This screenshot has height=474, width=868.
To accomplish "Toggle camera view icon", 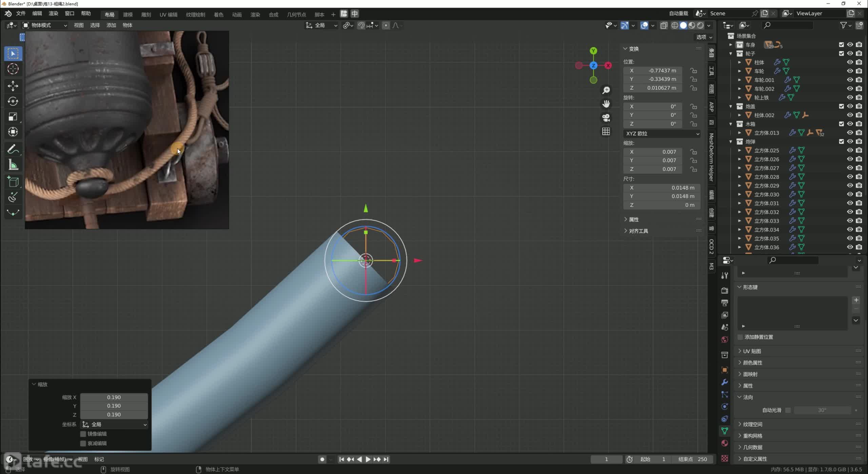I will tap(606, 118).
